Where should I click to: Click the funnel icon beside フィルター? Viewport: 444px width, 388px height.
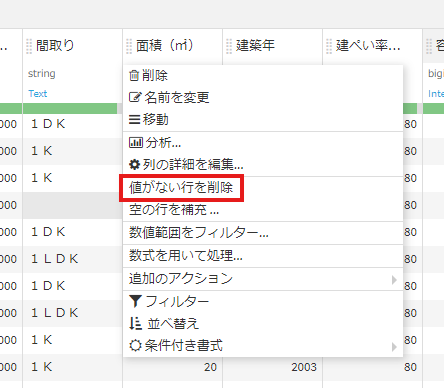[135, 301]
